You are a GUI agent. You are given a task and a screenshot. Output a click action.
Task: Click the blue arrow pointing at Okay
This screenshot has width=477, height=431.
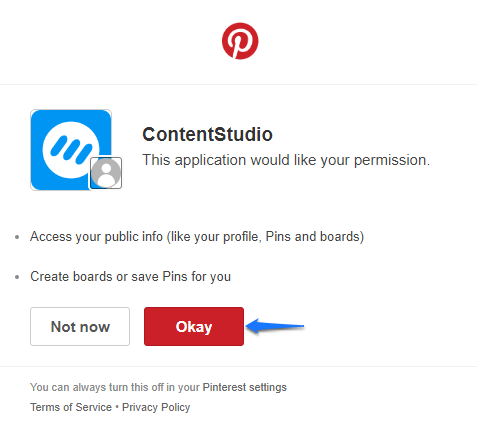click(275, 326)
